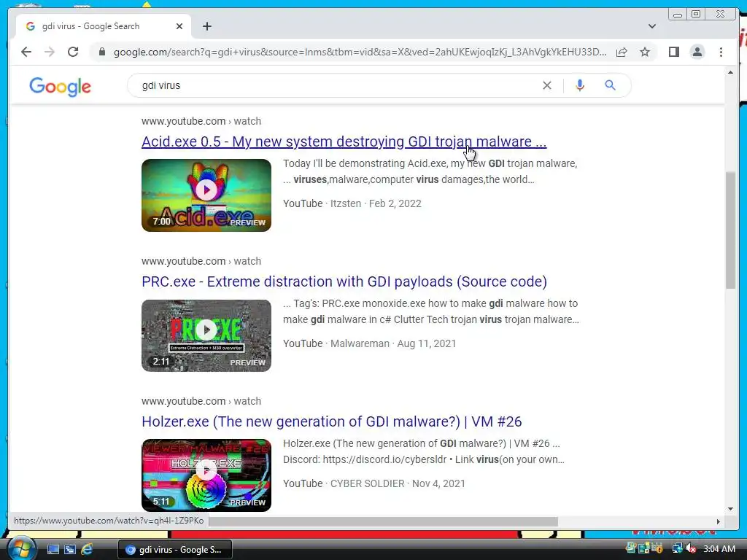Screen dimensions: 747x560
Task: Open the Google logo home link
Action: pos(60,87)
